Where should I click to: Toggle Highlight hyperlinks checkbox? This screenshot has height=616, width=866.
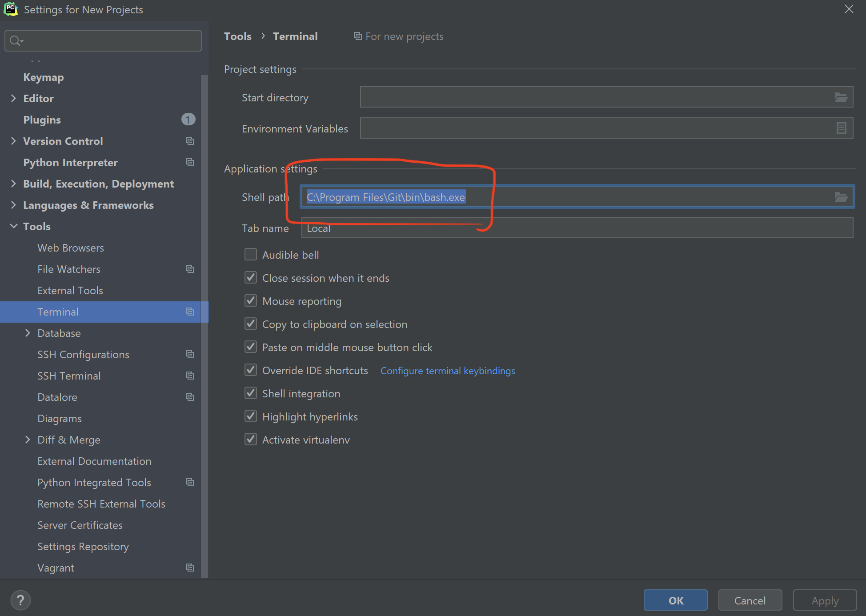[x=251, y=416]
